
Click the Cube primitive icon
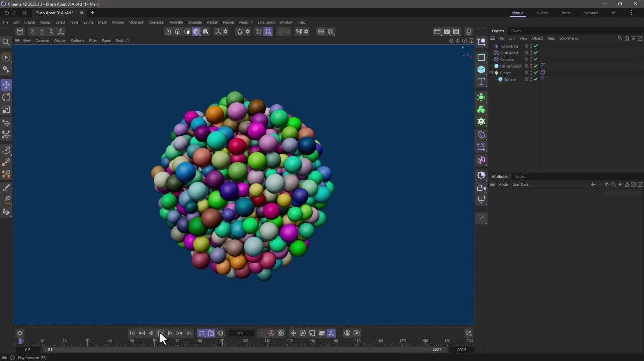point(481,70)
